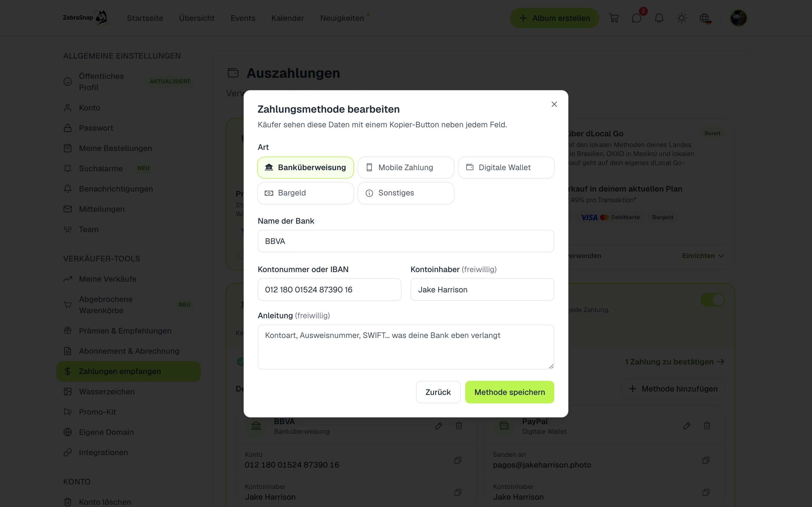Open the user profile avatar
This screenshot has width=812, height=507.
point(738,18)
